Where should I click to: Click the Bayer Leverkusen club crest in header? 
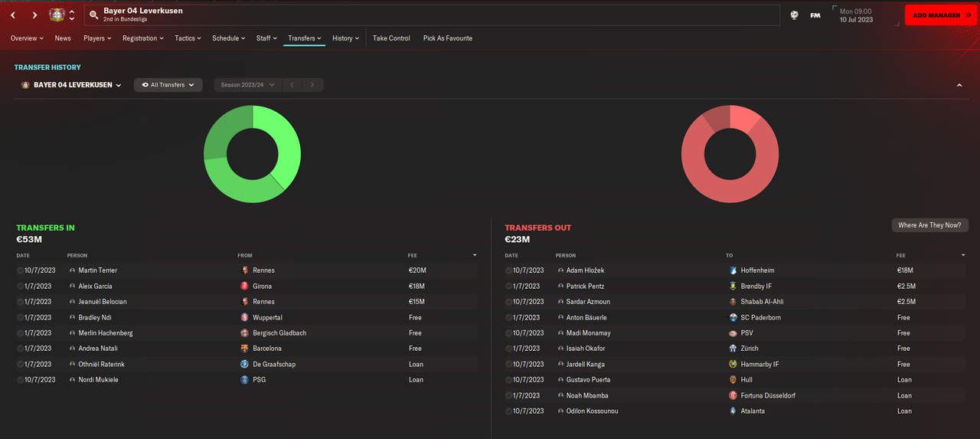pos(57,15)
